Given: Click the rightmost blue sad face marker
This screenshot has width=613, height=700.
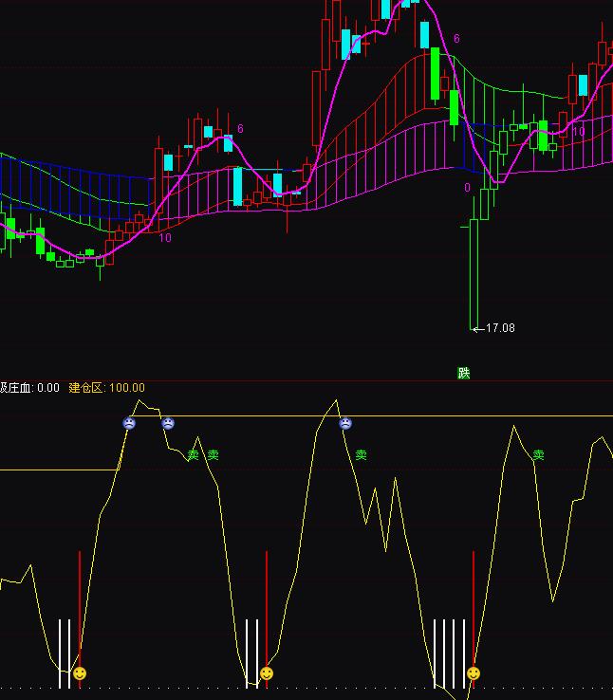Looking at the screenshot, I should point(345,423).
